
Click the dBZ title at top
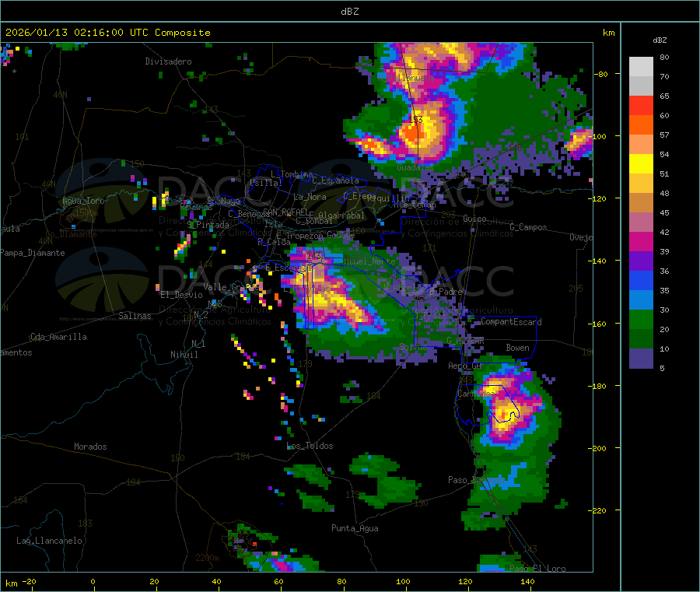tap(349, 11)
